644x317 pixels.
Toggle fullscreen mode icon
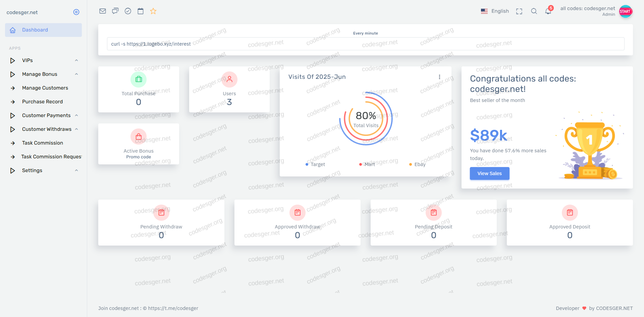pyautogui.click(x=519, y=11)
